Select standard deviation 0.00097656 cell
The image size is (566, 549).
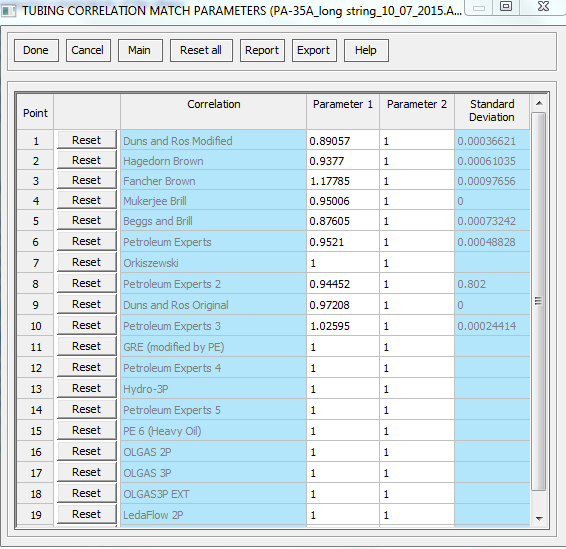492,181
